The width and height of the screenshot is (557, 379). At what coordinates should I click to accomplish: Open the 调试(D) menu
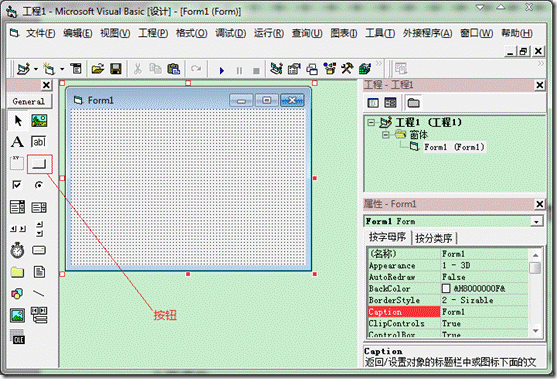click(x=231, y=33)
